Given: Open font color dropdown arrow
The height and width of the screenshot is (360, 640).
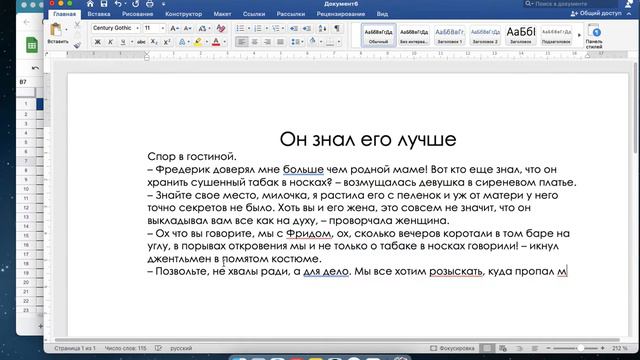Looking at the screenshot, I should click(x=224, y=42).
